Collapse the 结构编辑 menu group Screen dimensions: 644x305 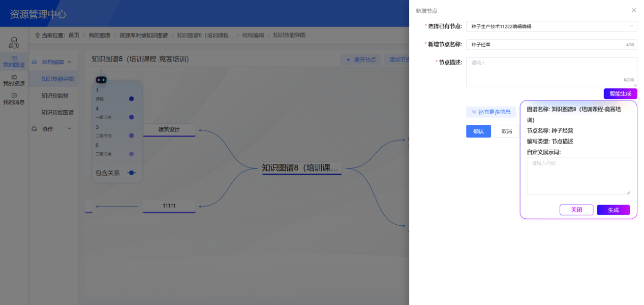tap(70, 62)
